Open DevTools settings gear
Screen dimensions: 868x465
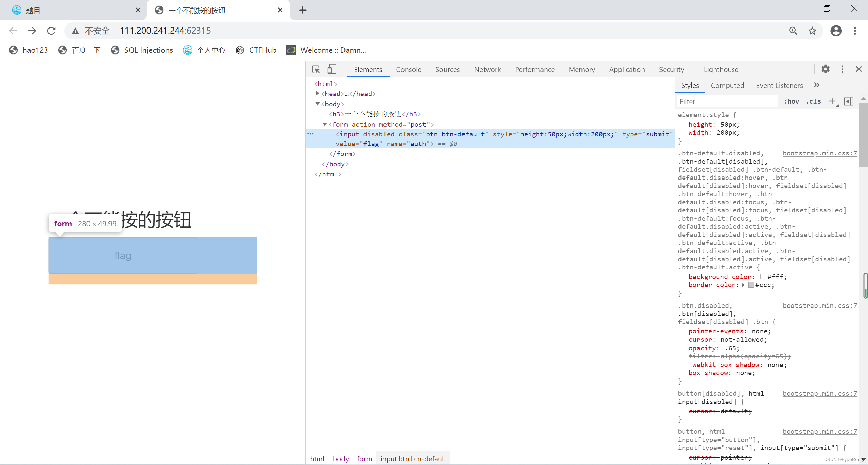tap(825, 69)
